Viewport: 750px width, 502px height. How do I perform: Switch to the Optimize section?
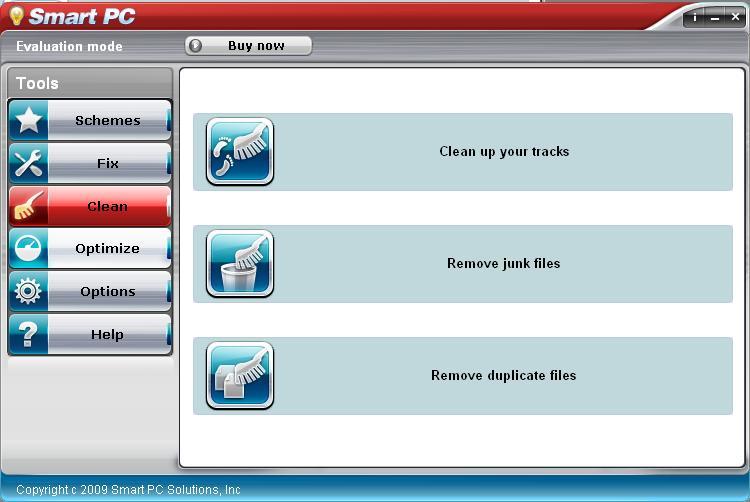tap(90, 248)
